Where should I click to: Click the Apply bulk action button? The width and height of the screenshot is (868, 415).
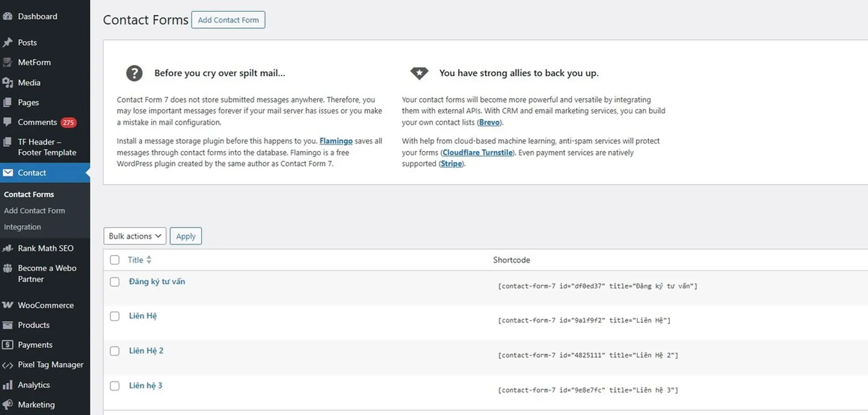click(x=186, y=236)
